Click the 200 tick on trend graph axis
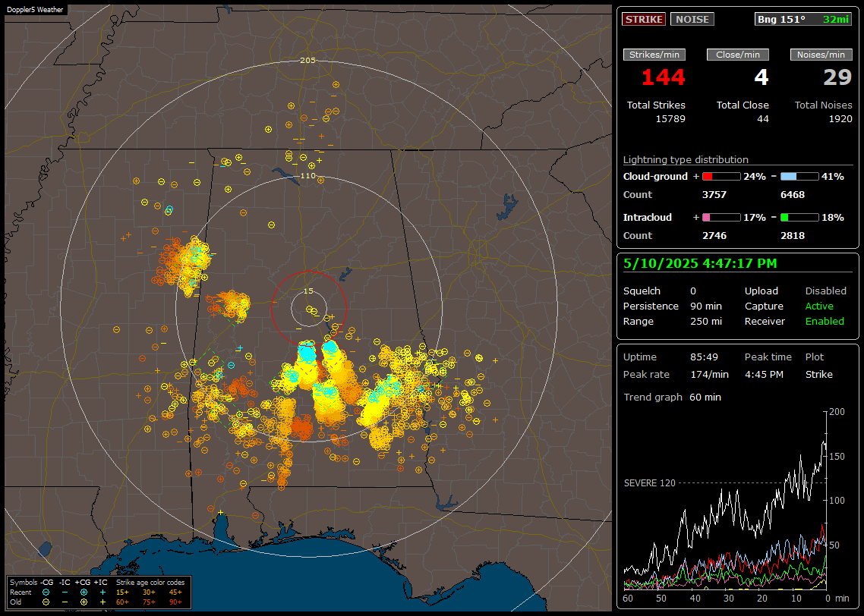 [837, 412]
